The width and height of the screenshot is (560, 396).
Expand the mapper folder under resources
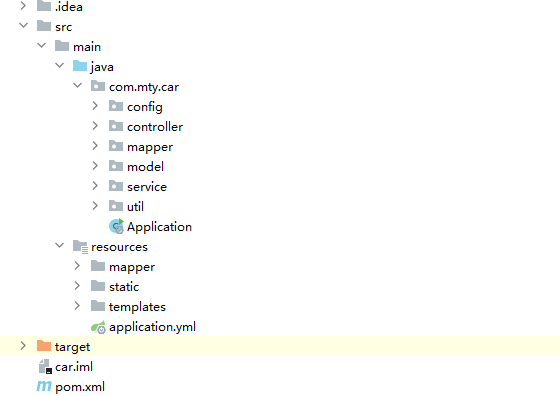[x=77, y=266]
